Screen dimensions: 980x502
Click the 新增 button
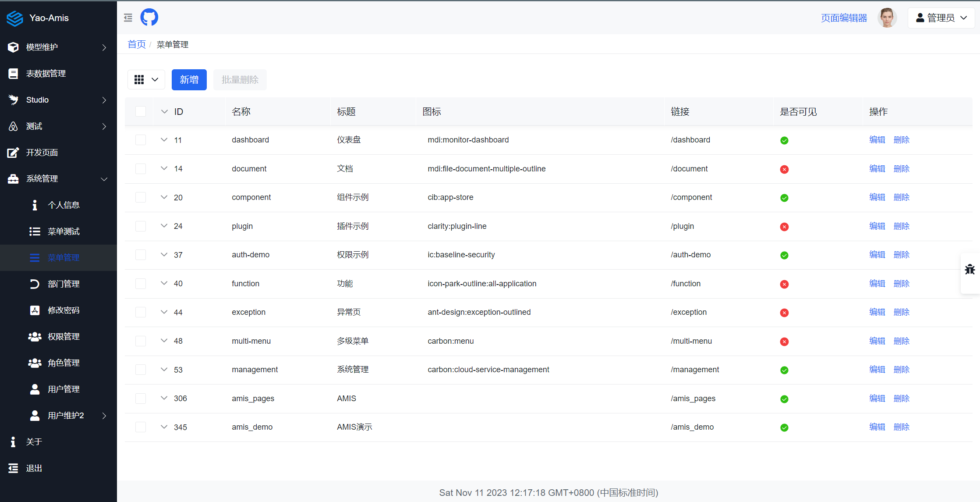click(x=189, y=80)
